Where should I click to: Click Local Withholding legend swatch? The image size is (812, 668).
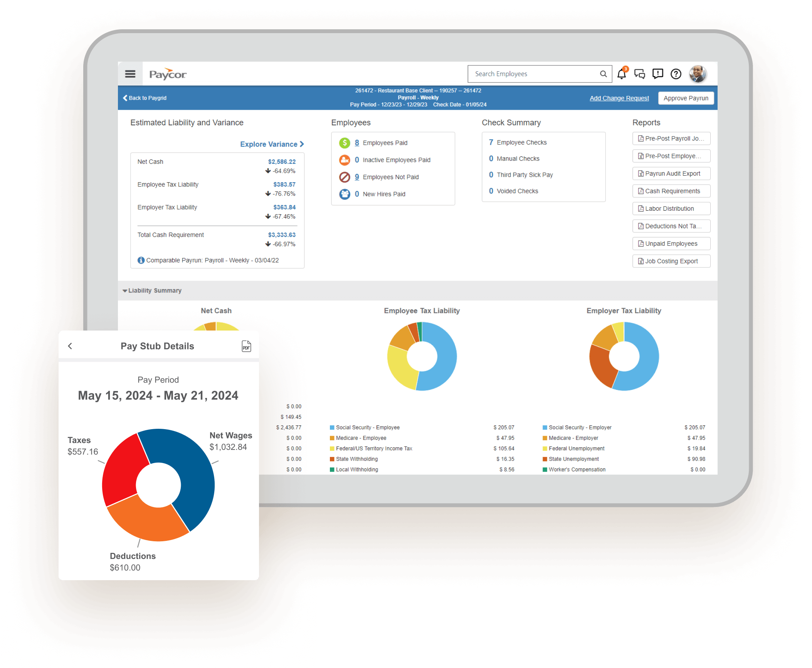pos(332,470)
